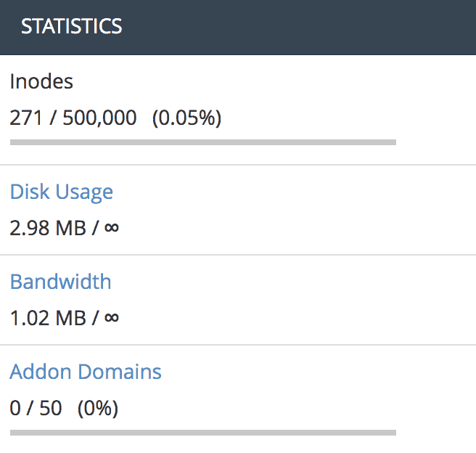Click the divider line below Inodes section

(238, 165)
